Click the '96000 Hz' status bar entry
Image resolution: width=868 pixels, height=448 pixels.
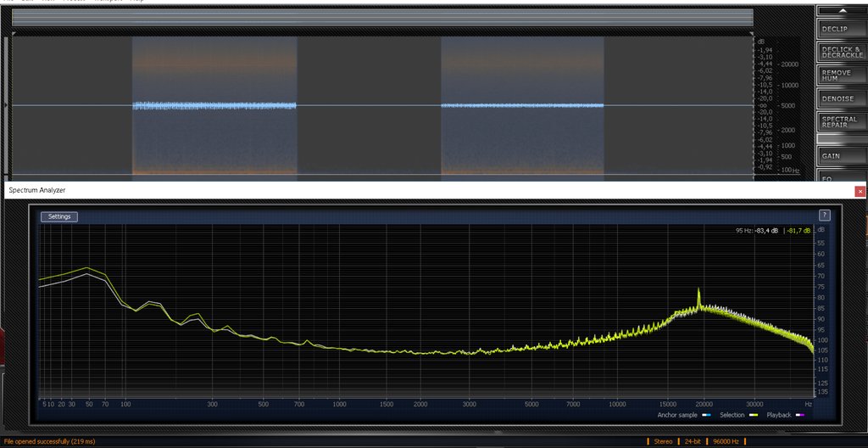point(726,442)
